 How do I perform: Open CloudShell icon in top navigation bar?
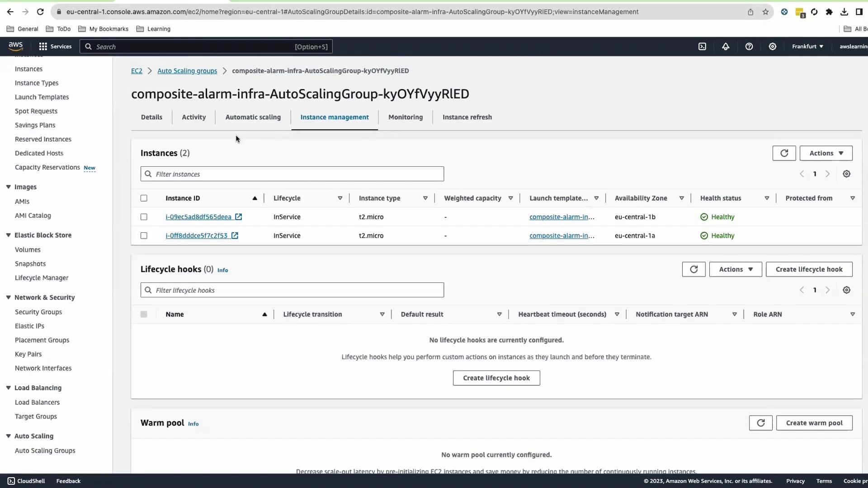coord(702,47)
